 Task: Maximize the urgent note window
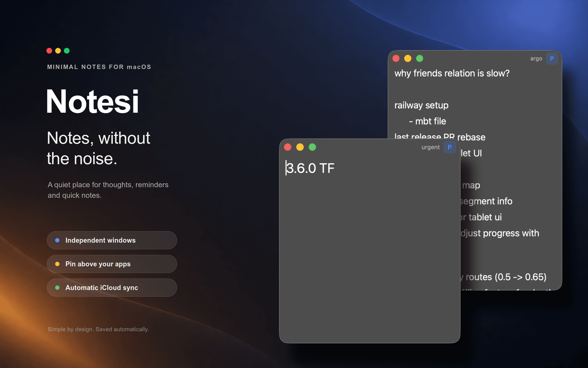(312, 147)
